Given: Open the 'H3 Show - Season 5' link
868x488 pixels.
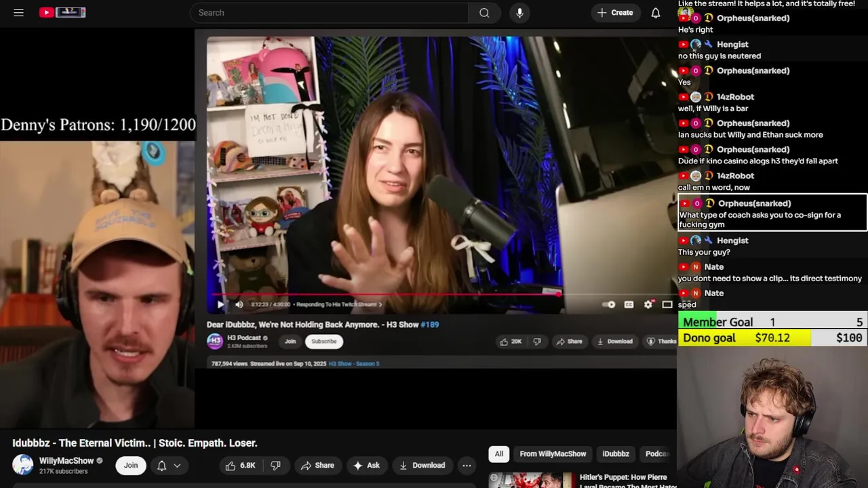Looking at the screenshot, I should pos(354,364).
